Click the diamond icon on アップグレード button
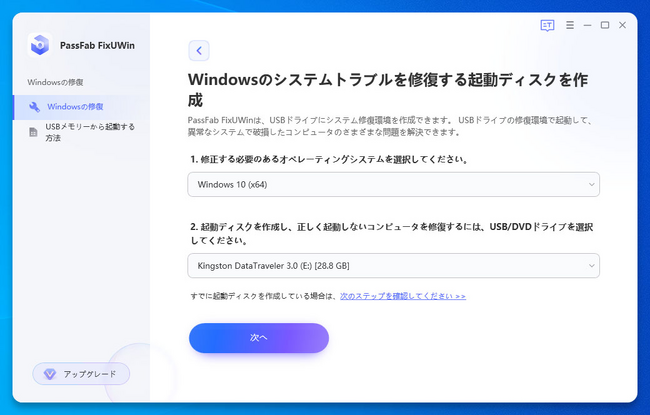Image resolution: width=650 pixels, height=415 pixels. tap(50, 374)
